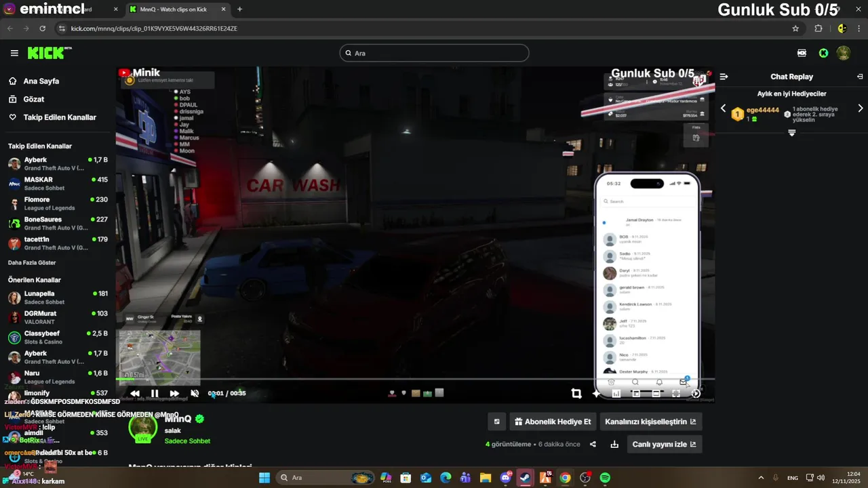Open the MASKAR channel in the sidebar
The width and height of the screenshot is (868, 488).
click(58, 183)
